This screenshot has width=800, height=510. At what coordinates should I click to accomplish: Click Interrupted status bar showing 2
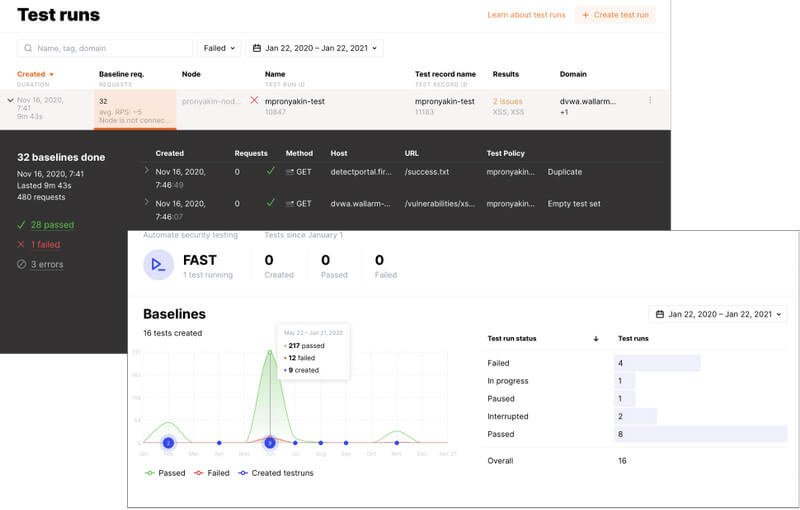point(636,416)
